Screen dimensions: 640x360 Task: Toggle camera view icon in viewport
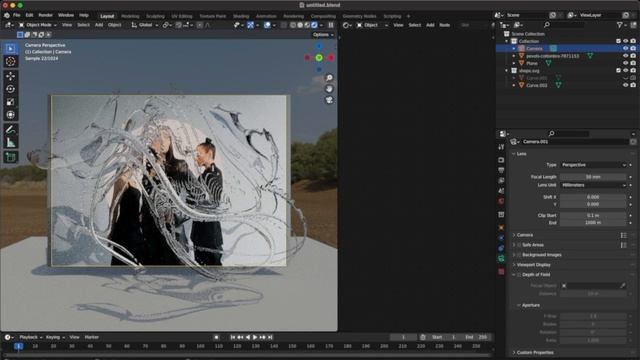(329, 100)
